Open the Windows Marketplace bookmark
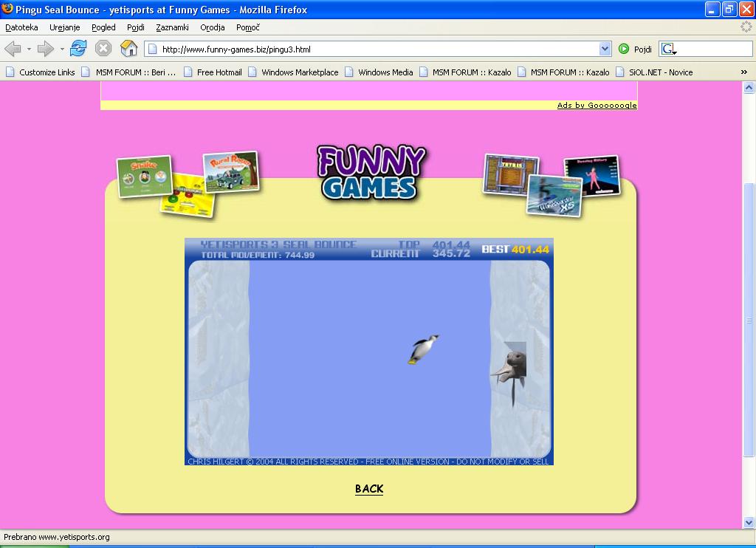 pyautogui.click(x=293, y=72)
